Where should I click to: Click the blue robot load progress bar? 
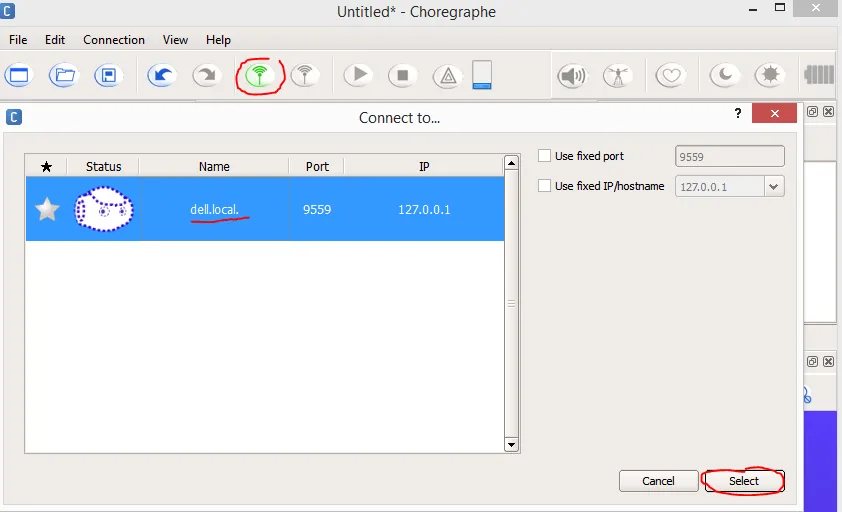[482, 75]
